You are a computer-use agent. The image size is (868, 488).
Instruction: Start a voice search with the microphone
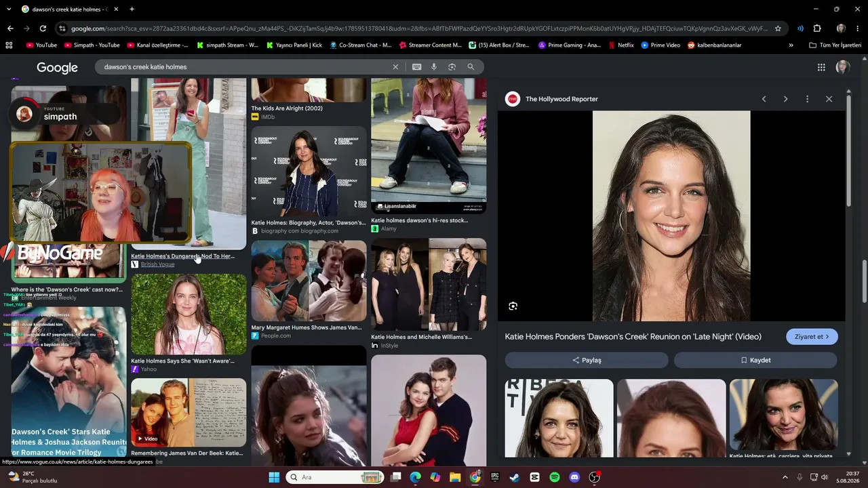[434, 67]
